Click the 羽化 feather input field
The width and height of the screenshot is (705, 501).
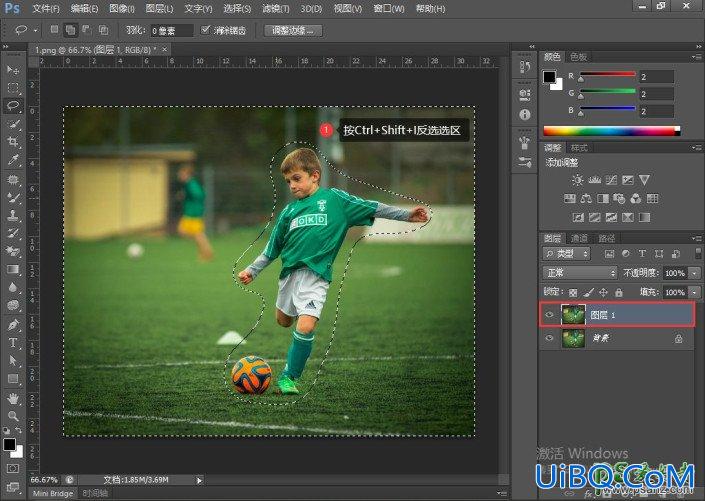tap(172, 31)
